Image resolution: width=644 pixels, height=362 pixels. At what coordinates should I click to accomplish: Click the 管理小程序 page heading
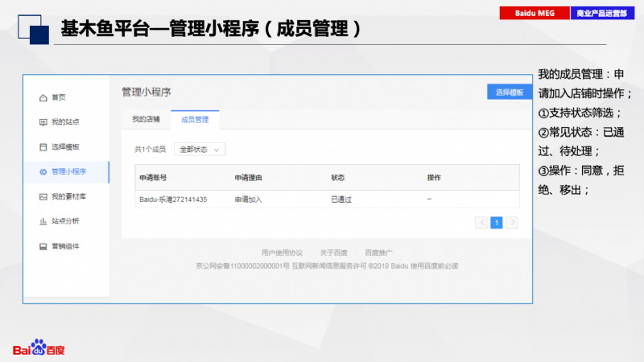[x=147, y=92]
